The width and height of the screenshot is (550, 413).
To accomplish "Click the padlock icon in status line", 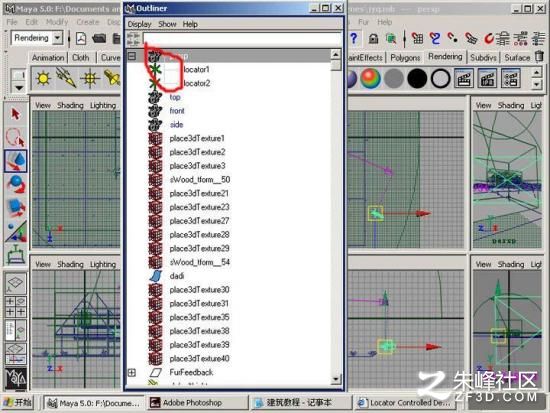I will 374,39.
